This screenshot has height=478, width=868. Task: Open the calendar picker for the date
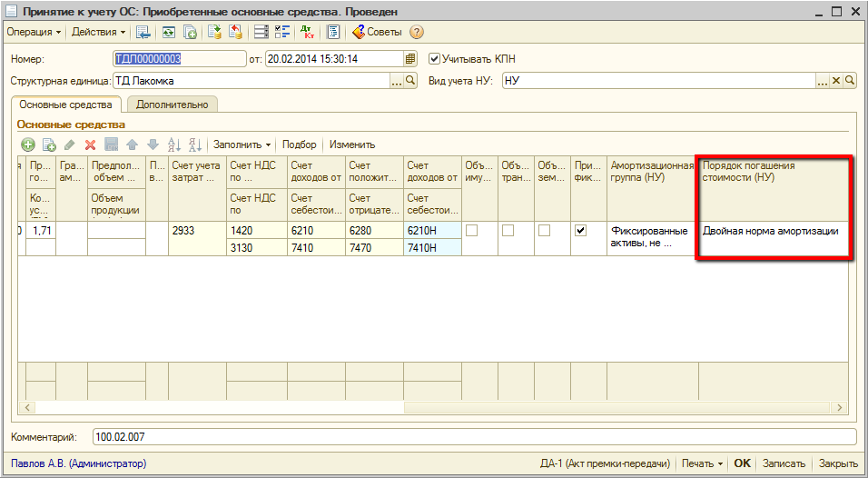pyautogui.click(x=410, y=59)
